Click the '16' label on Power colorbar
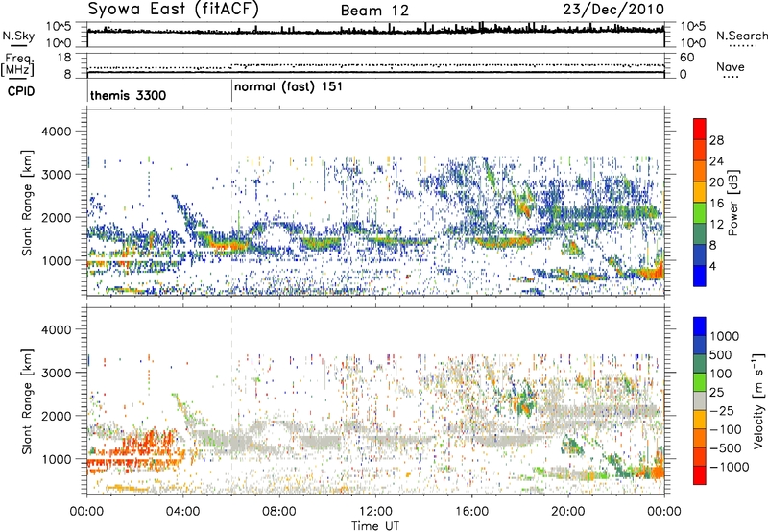Image resolution: width=768 pixels, height=532 pixels. (716, 204)
